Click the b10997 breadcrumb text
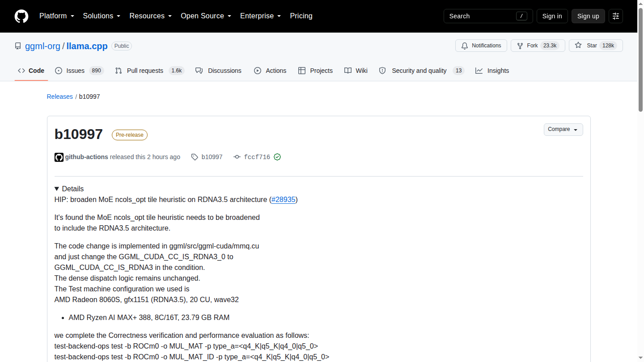644x362 pixels. tap(89, 97)
